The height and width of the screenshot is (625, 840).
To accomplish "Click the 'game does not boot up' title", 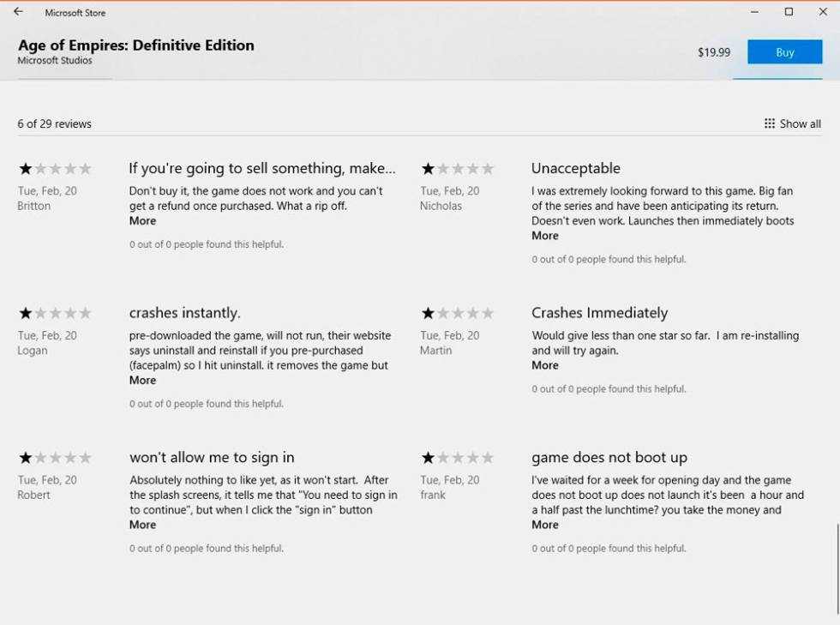I will tap(609, 458).
